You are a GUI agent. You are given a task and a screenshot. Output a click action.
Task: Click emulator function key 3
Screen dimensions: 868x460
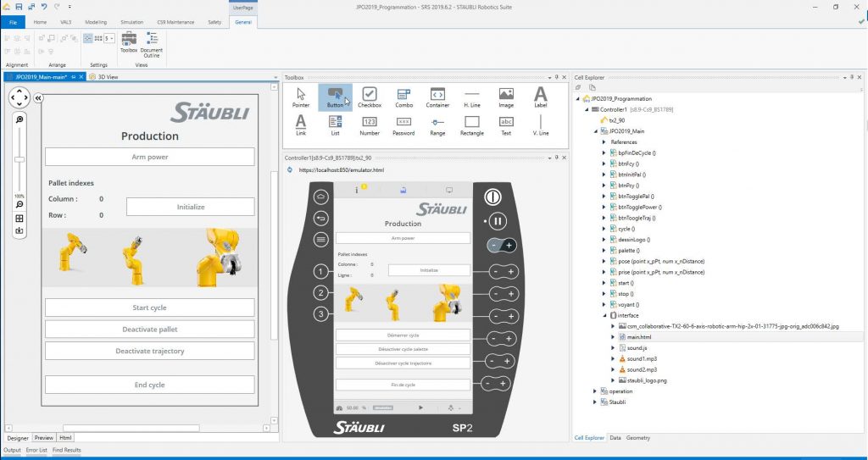click(320, 314)
